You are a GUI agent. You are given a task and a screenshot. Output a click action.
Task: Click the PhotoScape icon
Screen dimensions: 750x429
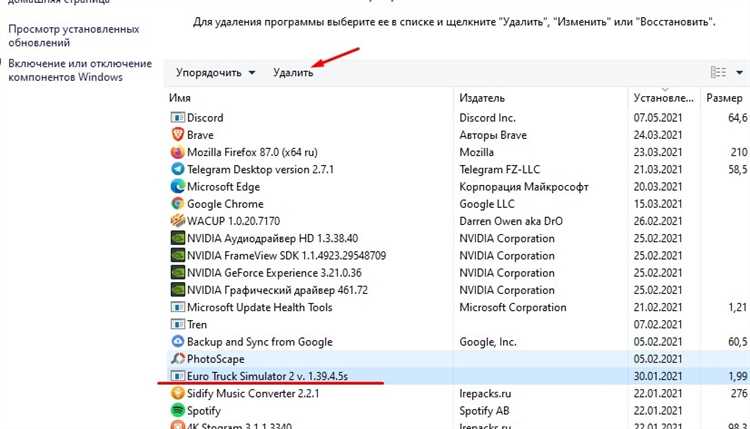click(177, 359)
